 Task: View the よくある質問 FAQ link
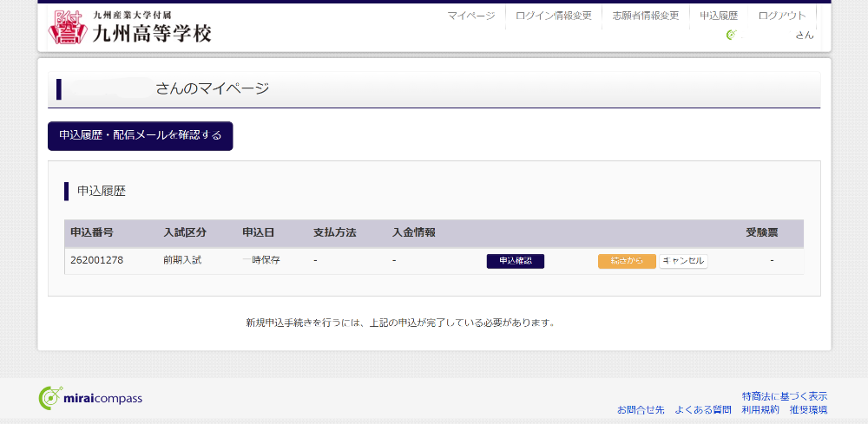click(703, 409)
